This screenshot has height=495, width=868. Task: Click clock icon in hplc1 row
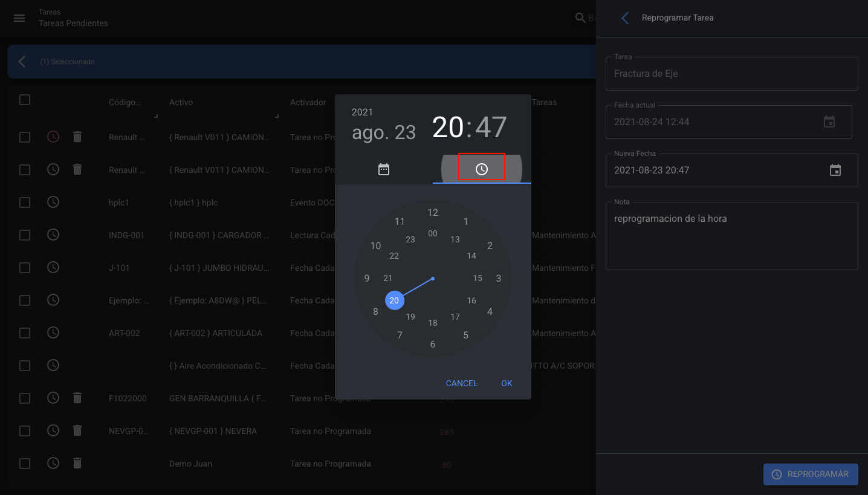(53, 202)
